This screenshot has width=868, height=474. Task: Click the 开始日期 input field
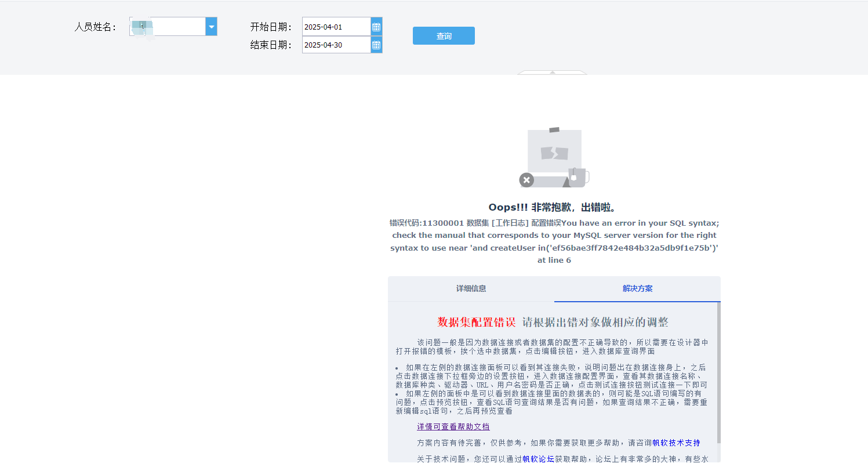pos(336,27)
